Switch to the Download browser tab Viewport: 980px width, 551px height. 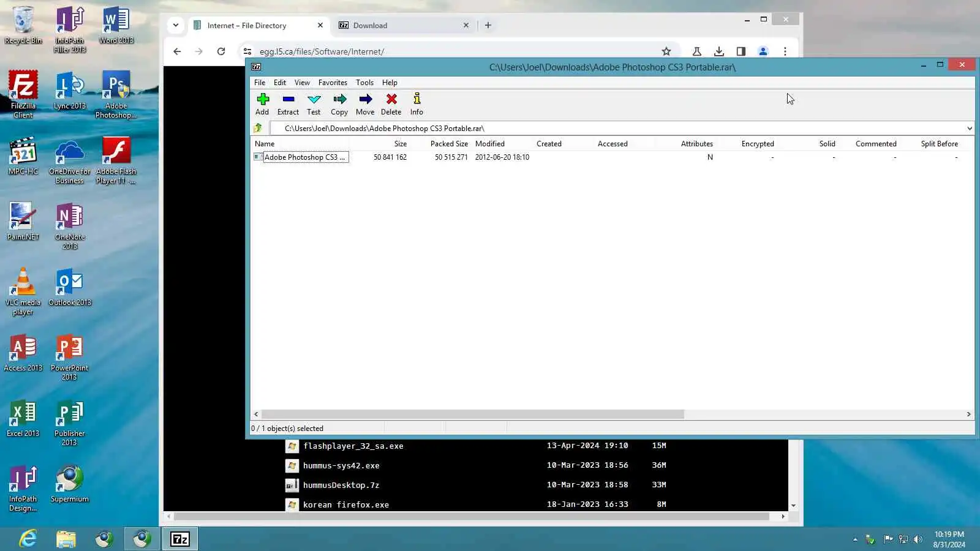404,25
